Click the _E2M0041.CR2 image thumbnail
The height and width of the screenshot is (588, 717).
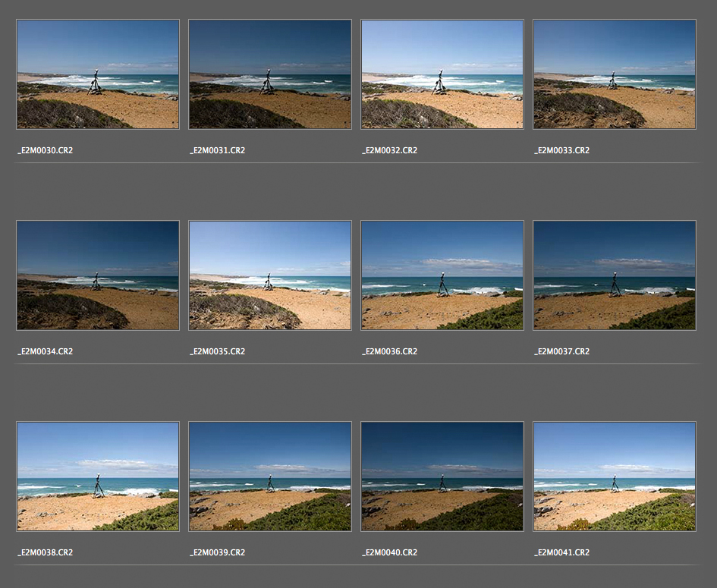615,476
